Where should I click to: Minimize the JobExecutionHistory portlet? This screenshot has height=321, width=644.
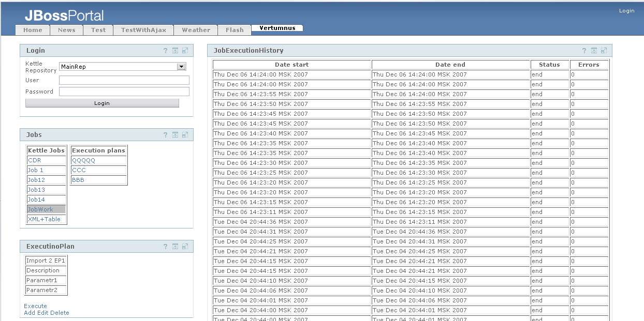[594, 51]
